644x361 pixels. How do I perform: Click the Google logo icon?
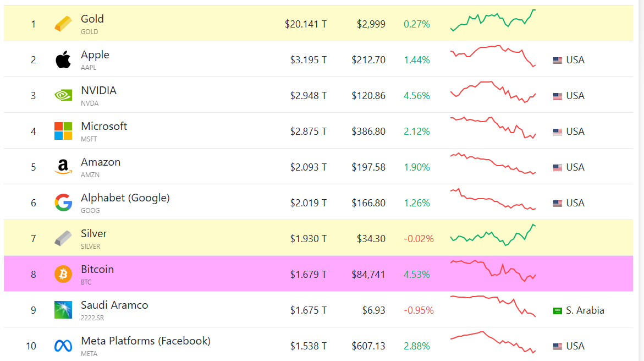(63, 203)
